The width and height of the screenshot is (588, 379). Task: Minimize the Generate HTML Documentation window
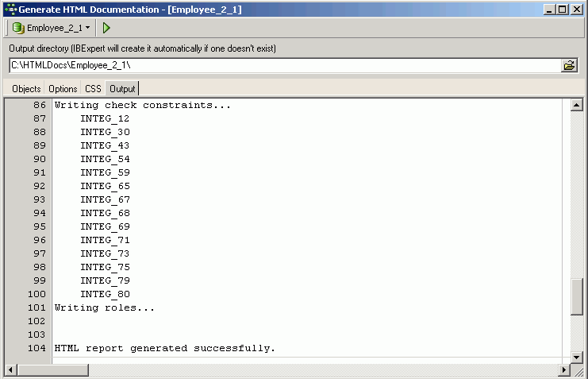pos(550,9)
